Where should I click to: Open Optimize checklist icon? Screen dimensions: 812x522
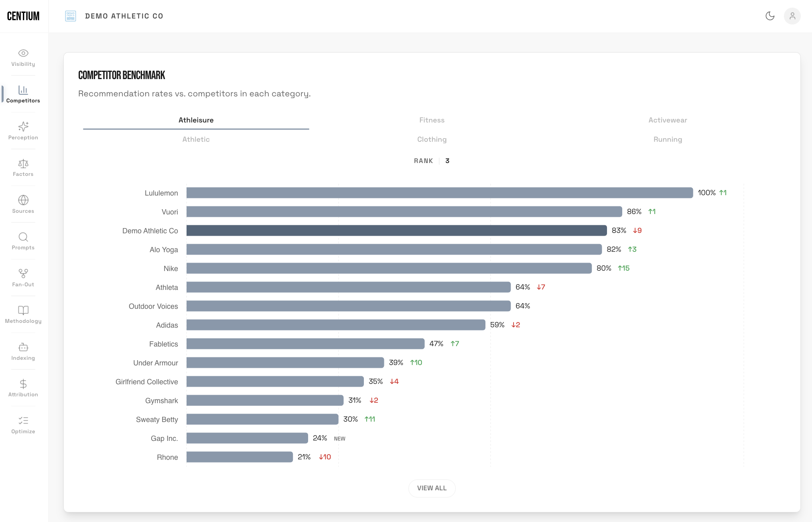click(x=23, y=420)
